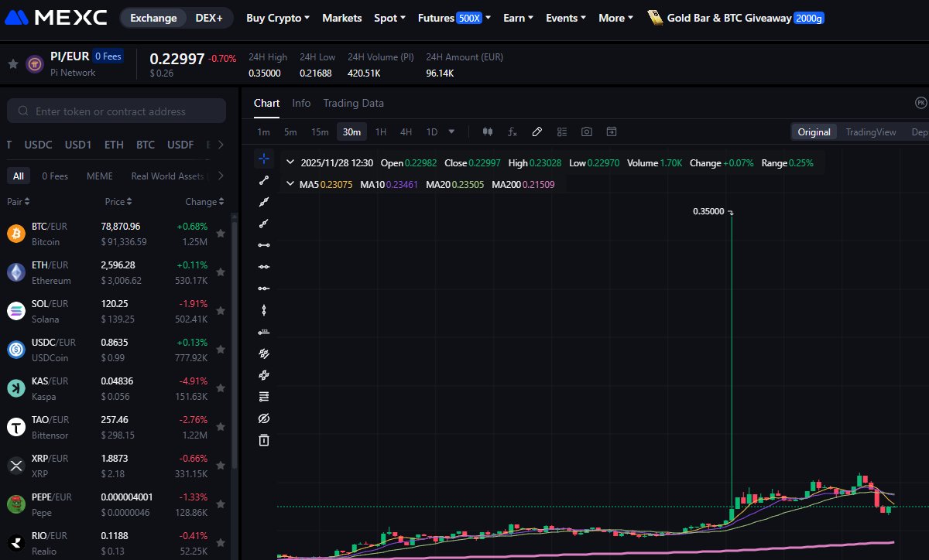Viewport: 929px width, 560px height.
Task: Hide all drawings using eye-slash icon
Action: click(x=264, y=418)
